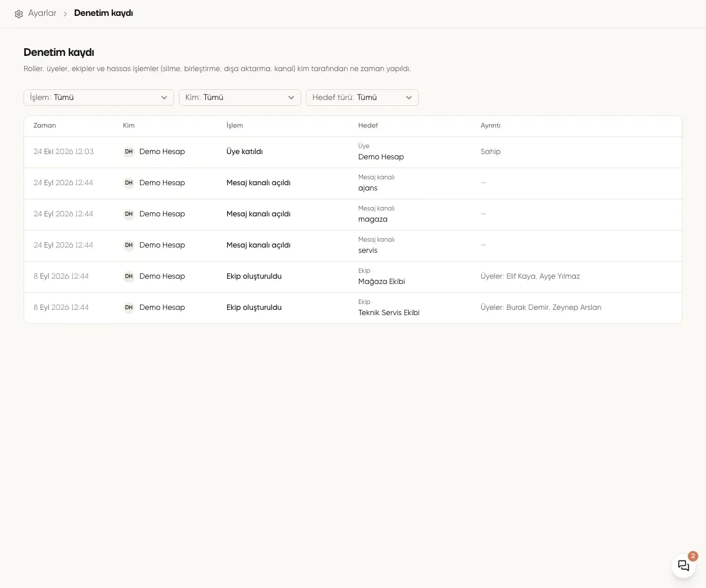
Task: Click details Üyeler: Elif Kaya, Ayşe Yılmaz
Action: [530, 276]
